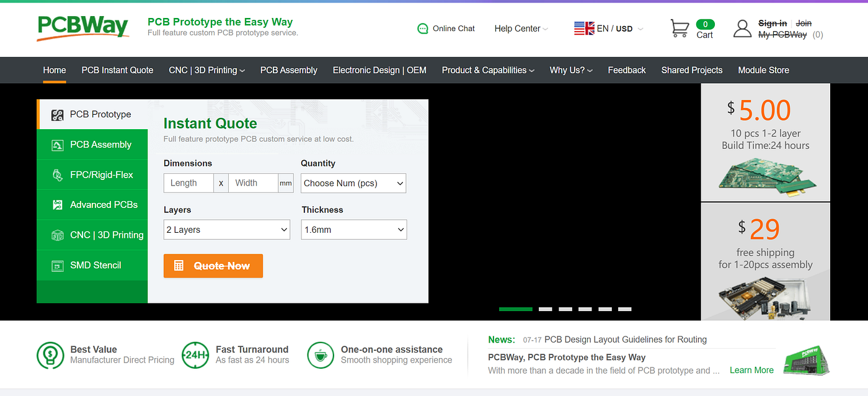The image size is (868, 396).
Task: Click the CNC 3D Printing sidebar icon
Action: (58, 235)
